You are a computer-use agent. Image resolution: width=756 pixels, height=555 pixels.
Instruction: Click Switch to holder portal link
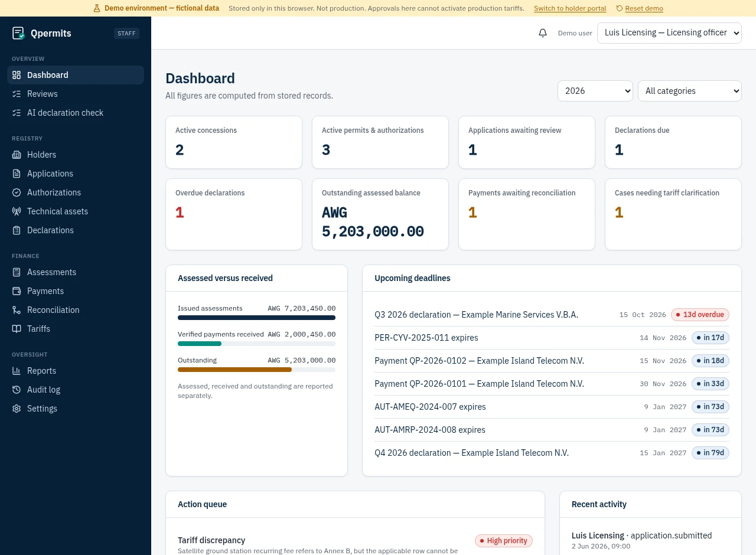[570, 8]
